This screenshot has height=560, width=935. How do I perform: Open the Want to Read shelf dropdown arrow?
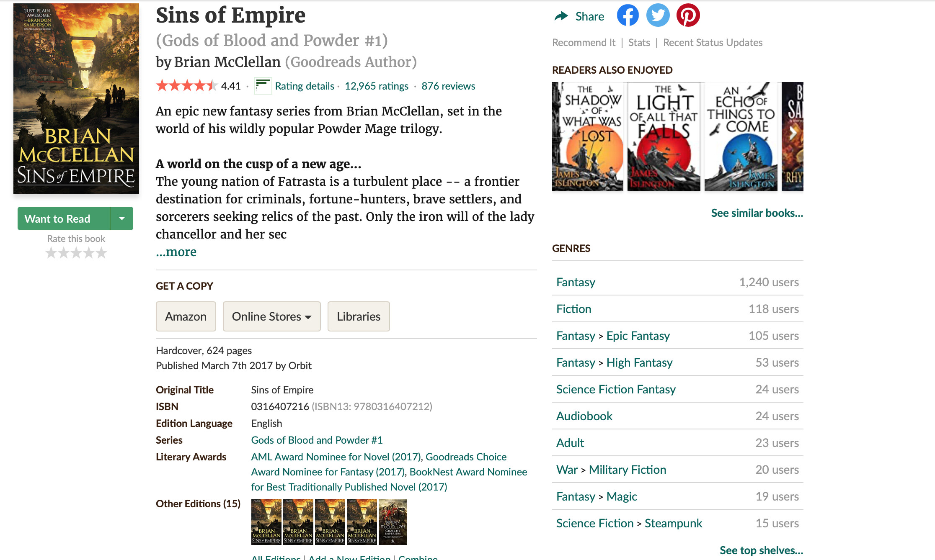pos(122,218)
